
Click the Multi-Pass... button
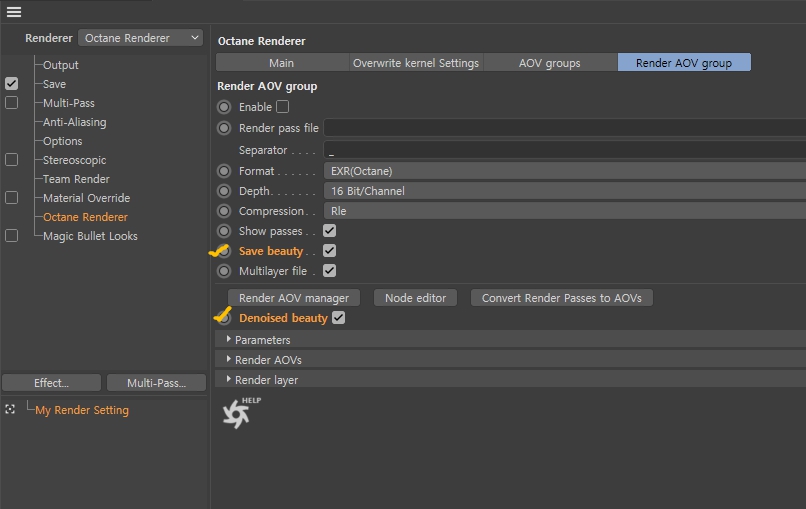(156, 383)
